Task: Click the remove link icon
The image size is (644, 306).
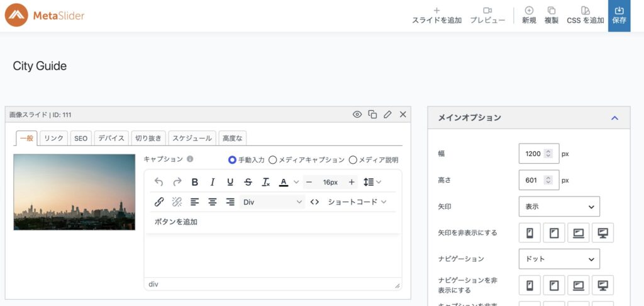Action: (x=177, y=202)
